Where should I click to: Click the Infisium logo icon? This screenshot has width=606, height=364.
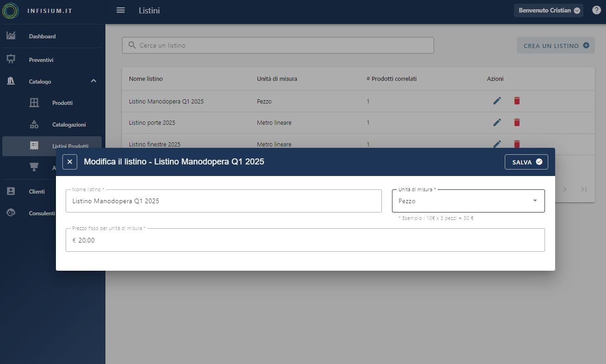coord(11,11)
